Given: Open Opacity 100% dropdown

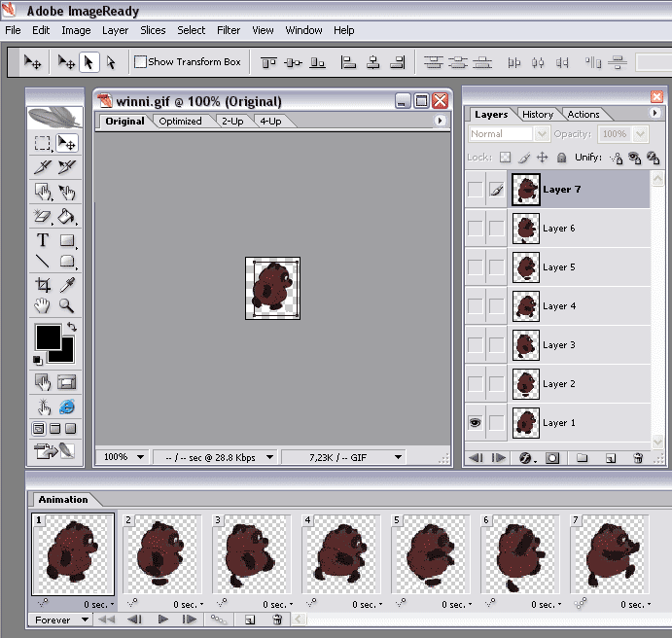Looking at the screenshot, I should tap(640, 134).
